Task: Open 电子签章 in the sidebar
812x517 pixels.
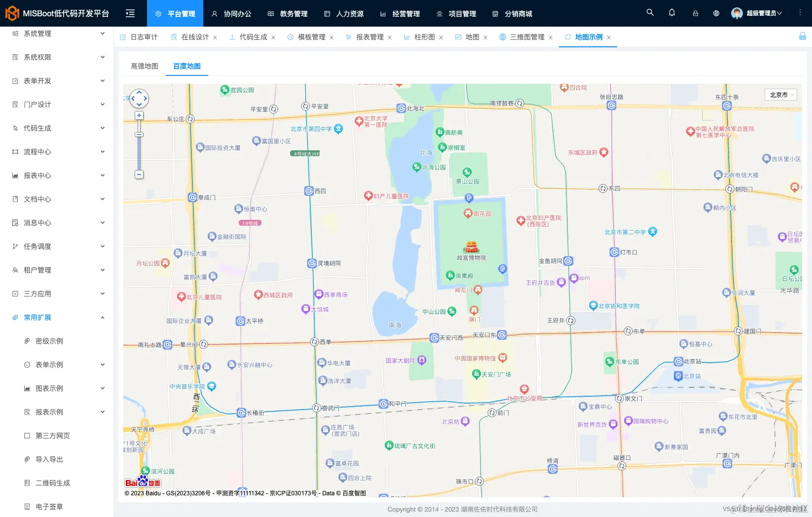Action: tap(57, 507)
